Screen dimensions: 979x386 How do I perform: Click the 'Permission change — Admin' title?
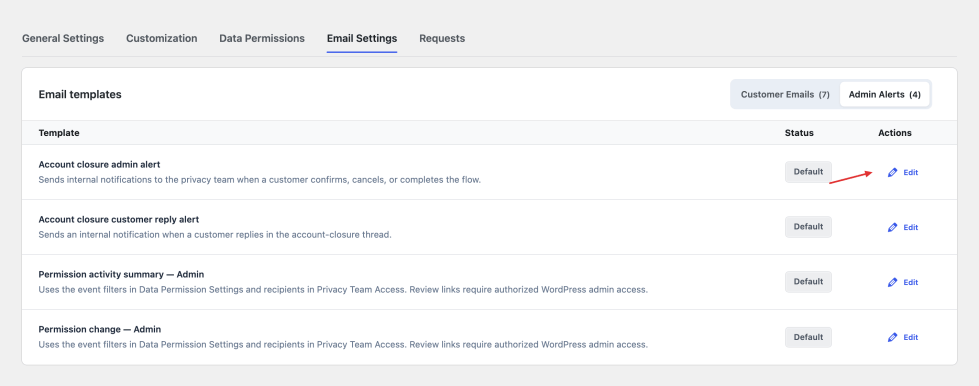[x=100, y=329]
